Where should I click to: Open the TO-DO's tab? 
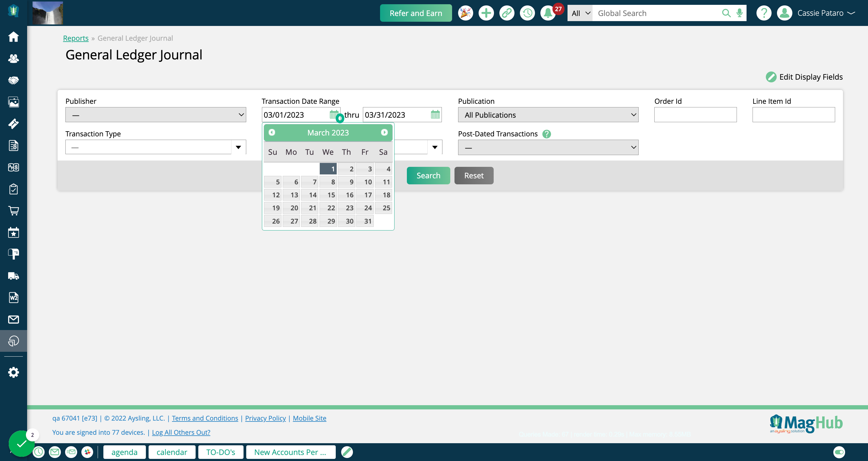coord(221,452)
